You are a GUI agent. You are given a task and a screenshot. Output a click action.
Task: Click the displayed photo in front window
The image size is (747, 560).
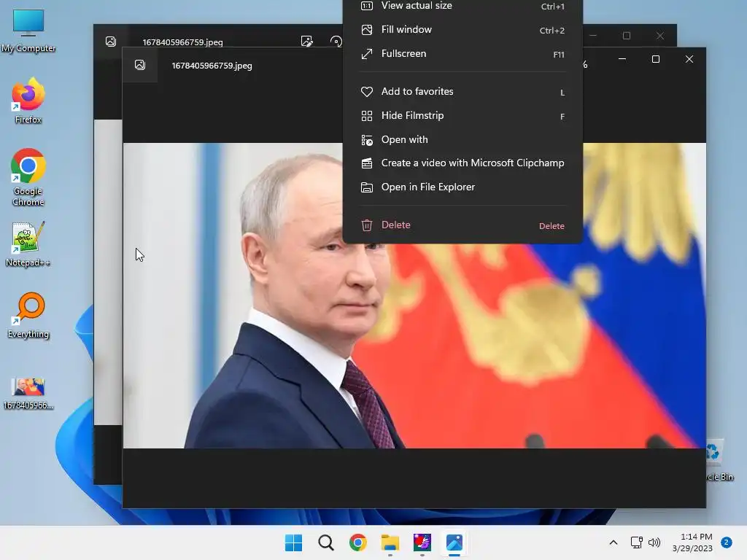pos(414,295)
